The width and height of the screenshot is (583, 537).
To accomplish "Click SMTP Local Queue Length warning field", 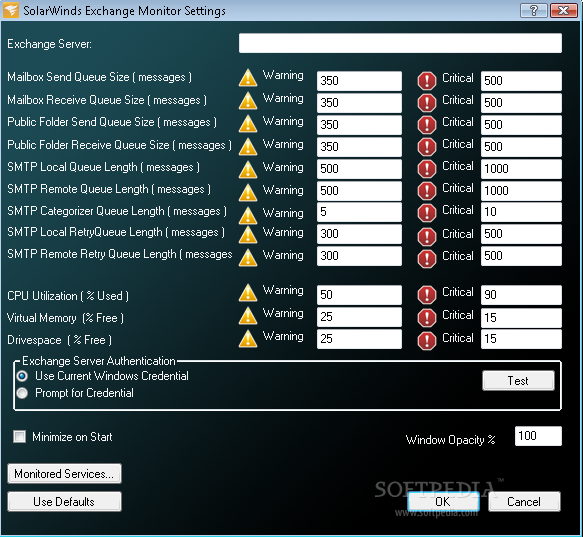I will (x=359, y=168).
